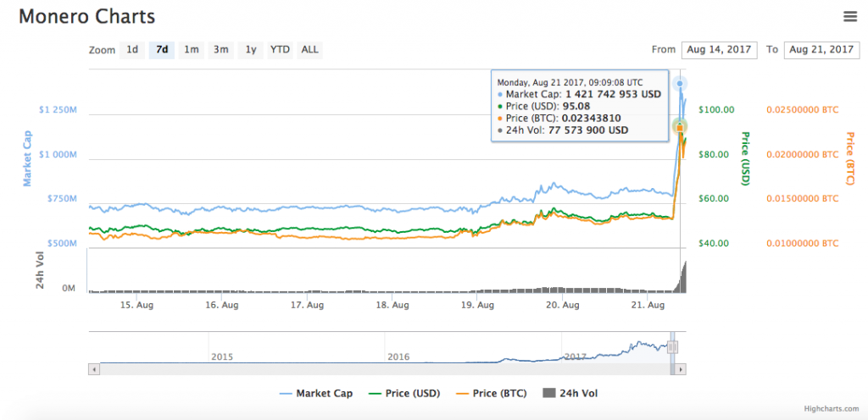Choose the YTD zoom option
The height and width of the screenshot is (420, 868).
click(x=280, y=50)
